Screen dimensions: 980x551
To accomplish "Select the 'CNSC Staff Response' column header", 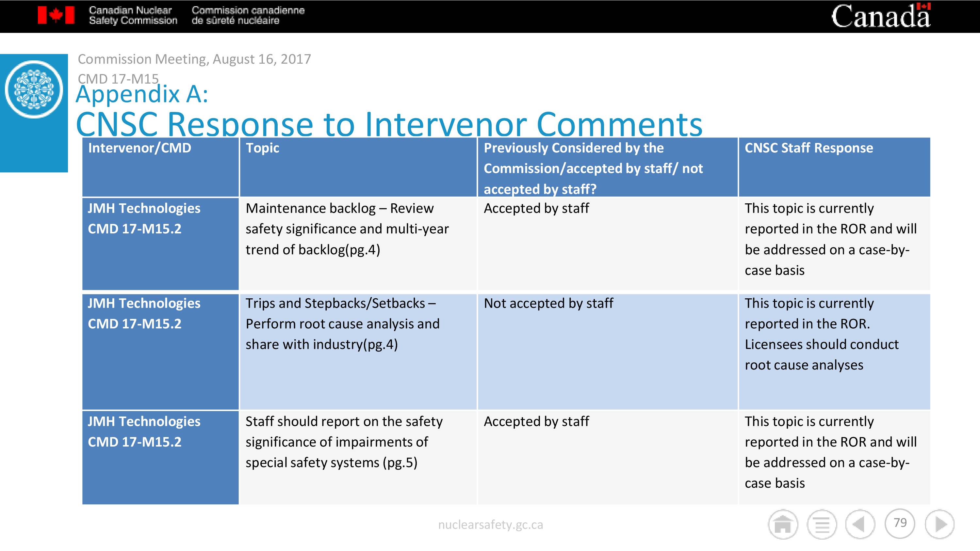I will click(834, 167).
